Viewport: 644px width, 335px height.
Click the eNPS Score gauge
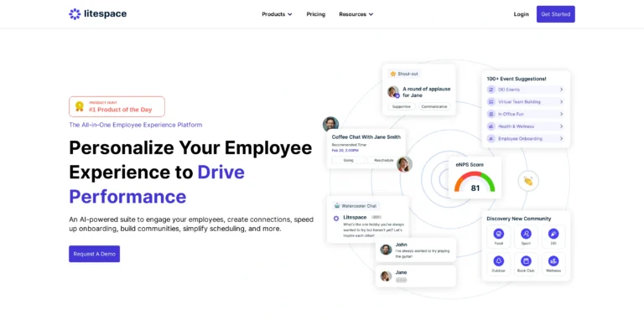[475, 178]
